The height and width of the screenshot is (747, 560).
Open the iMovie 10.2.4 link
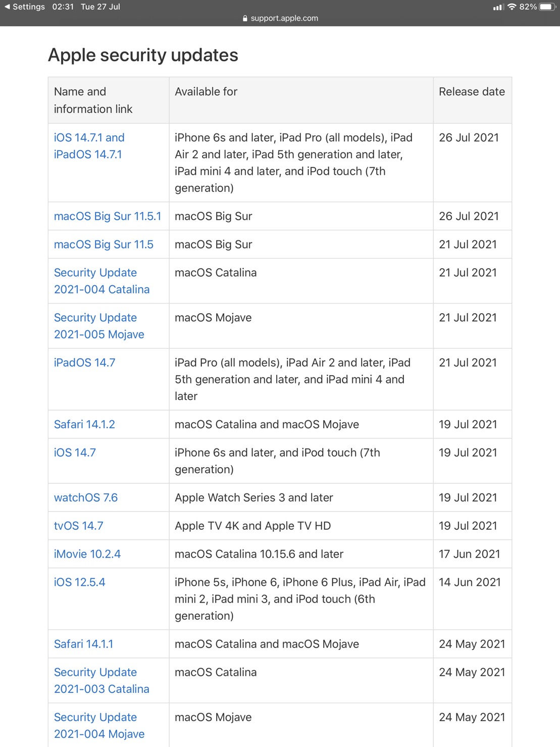pyautogui.click(x=87, y=554)
